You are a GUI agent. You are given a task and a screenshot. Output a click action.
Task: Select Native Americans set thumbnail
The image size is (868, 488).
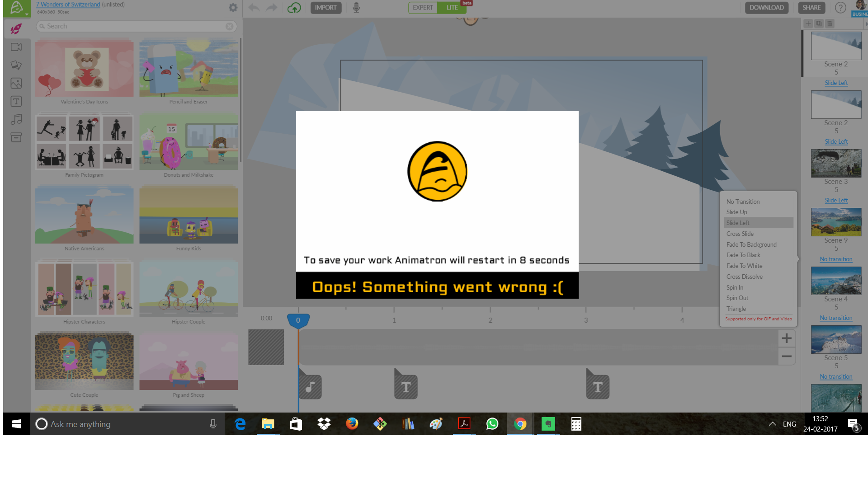point(85,216)
